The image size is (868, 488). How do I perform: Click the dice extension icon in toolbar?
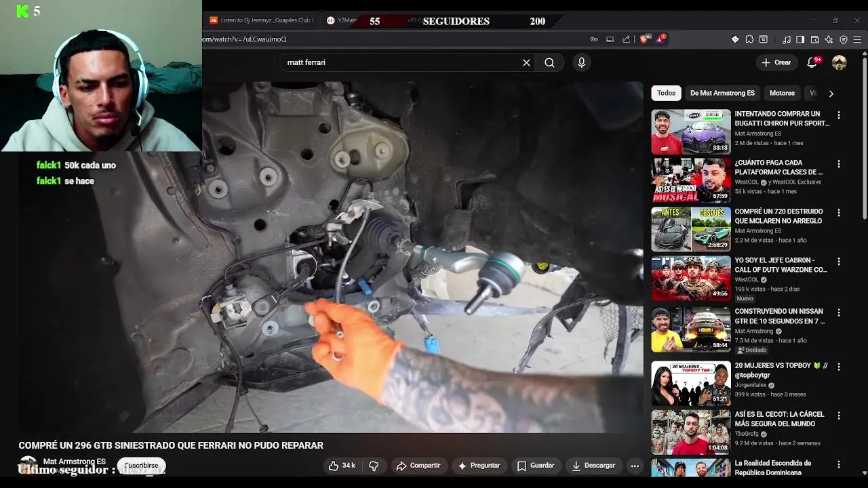point(735,39)
